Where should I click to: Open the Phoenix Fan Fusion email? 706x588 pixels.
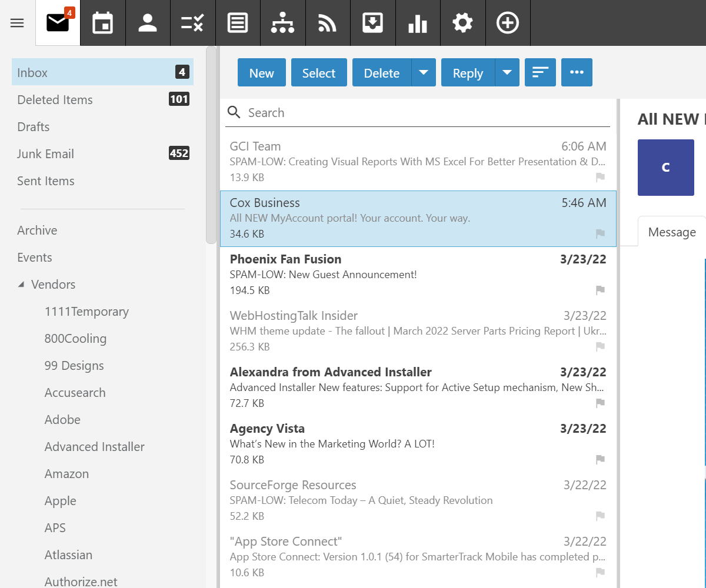(418, 275)
